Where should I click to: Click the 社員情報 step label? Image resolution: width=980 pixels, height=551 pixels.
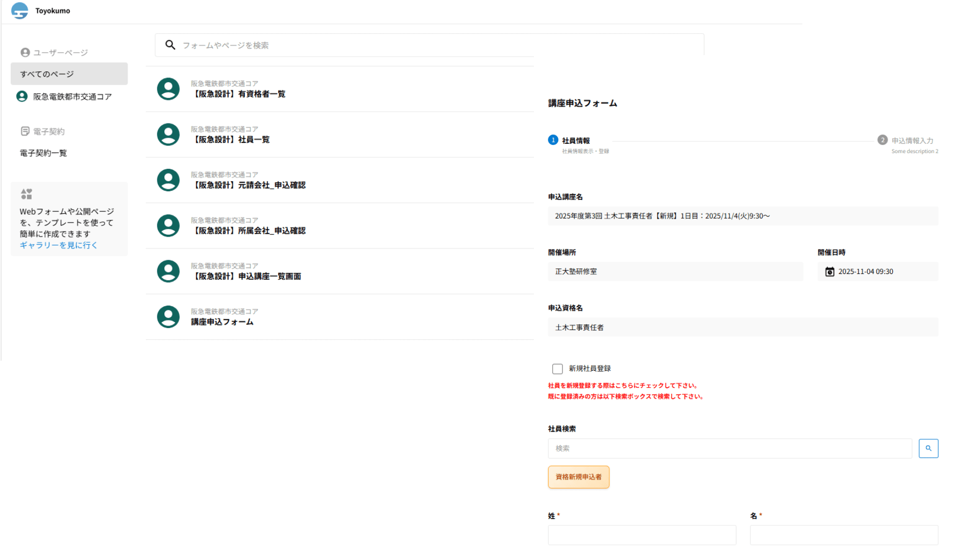576,141
